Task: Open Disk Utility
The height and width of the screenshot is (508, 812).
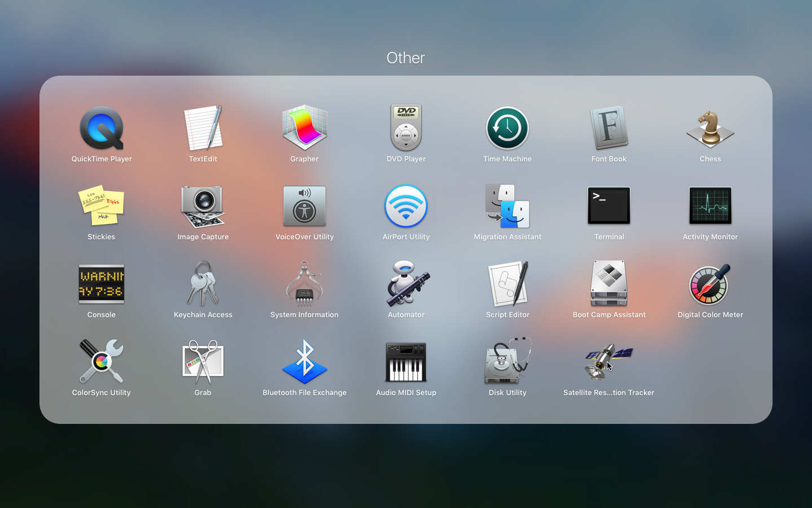Action: [x=507, y=362]
